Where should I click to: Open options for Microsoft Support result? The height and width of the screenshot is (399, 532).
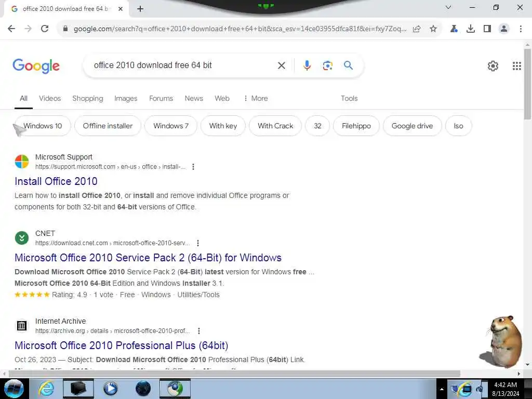point(193,167)
